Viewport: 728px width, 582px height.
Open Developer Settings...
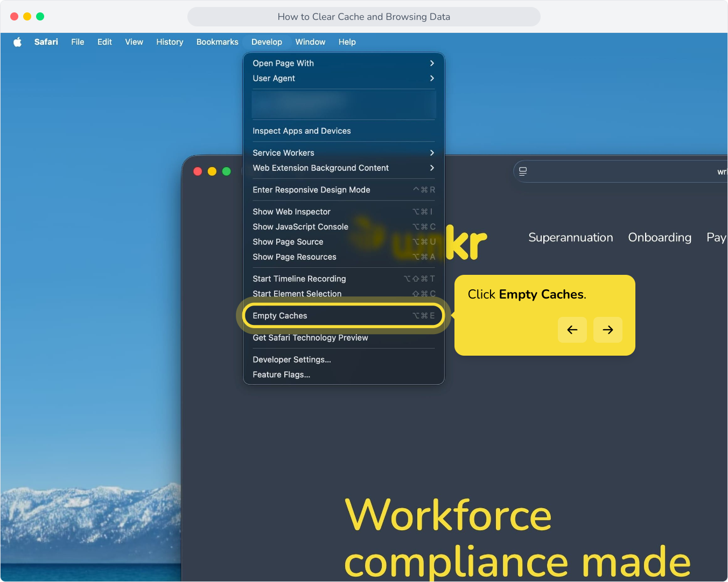pos(344,359)
